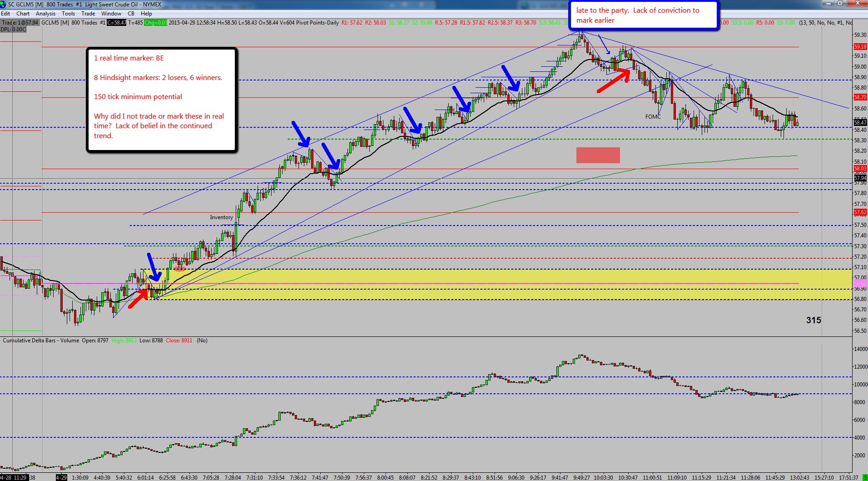Click the R2: 58.03 pivot header value
Viewport: 868px width, 481px height.
(376, 23)
